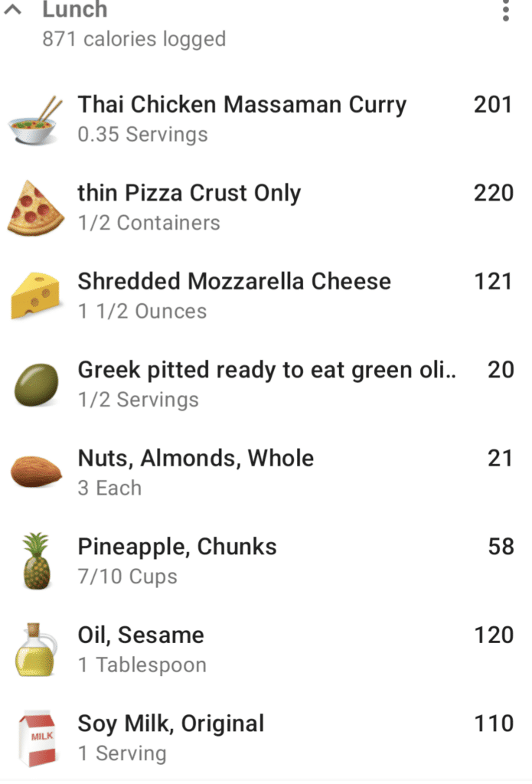Image resolution: width=532 pixels, height=784 pixels.
Task: Tap the almond icon
Action: coord(36,472)
